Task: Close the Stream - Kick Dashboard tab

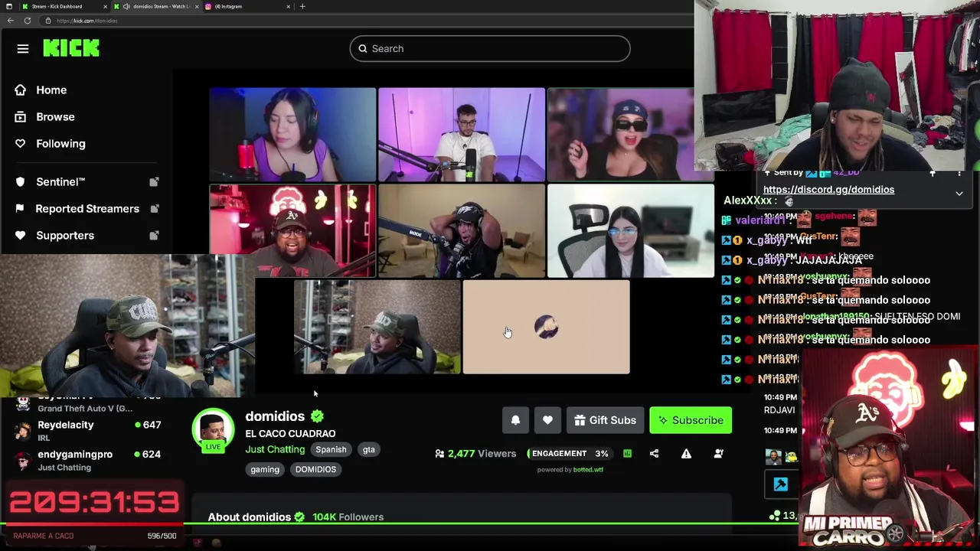Action: pyautogui.click(x=106, y=6)
